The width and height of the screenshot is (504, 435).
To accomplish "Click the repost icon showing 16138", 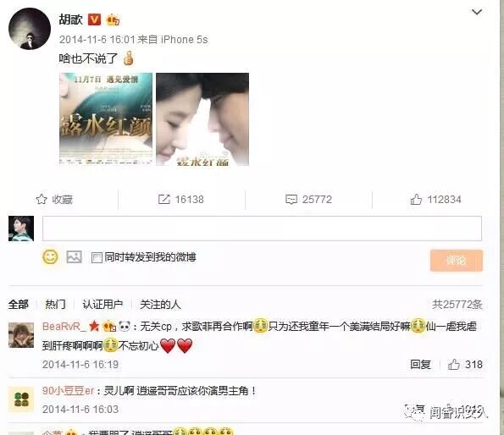I will point(164,200).
